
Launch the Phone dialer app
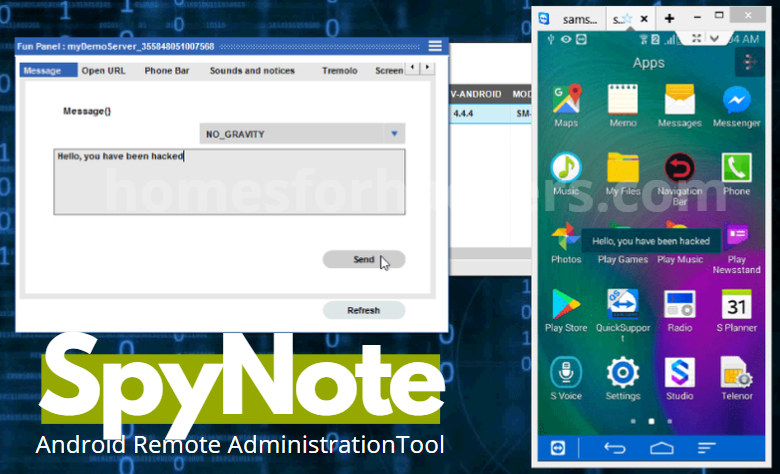(x=736, y=168)
